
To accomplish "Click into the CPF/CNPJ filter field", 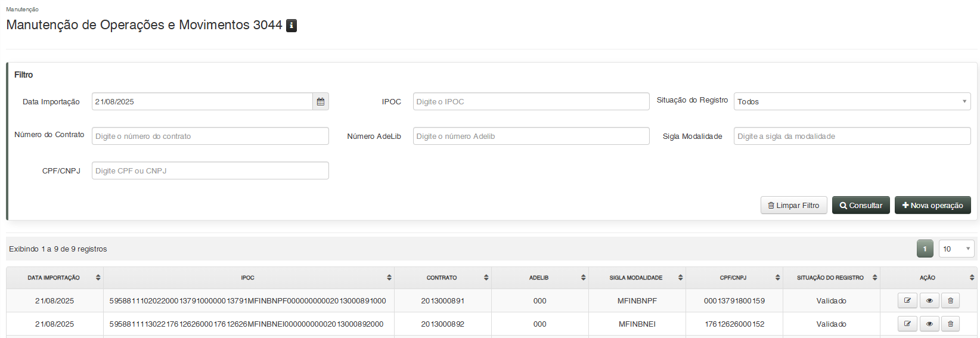I will pyautogui.click(x=210, y=171).
